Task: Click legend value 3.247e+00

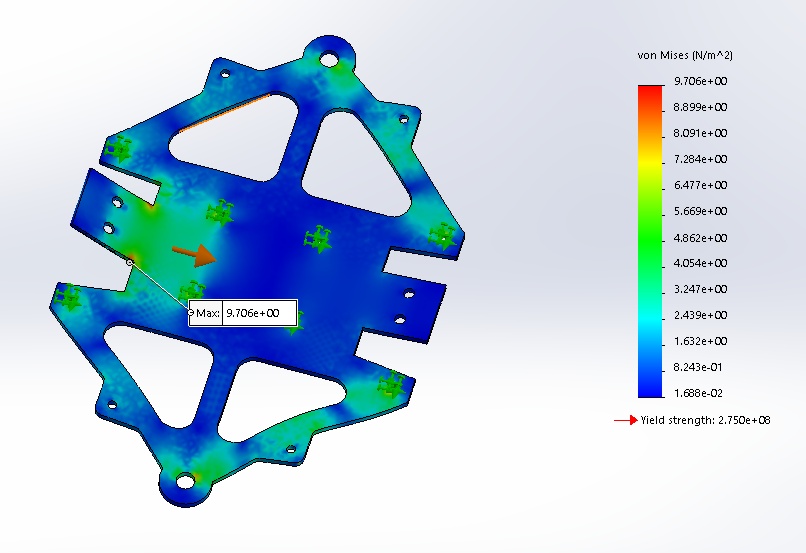Action: coord(701,289)
